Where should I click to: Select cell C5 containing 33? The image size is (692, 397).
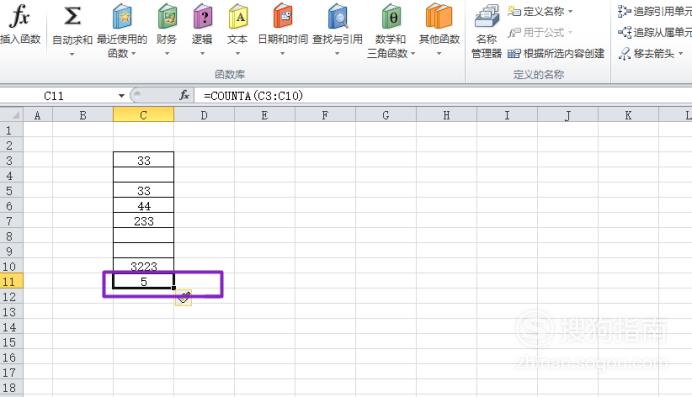(x=143, y=191)
